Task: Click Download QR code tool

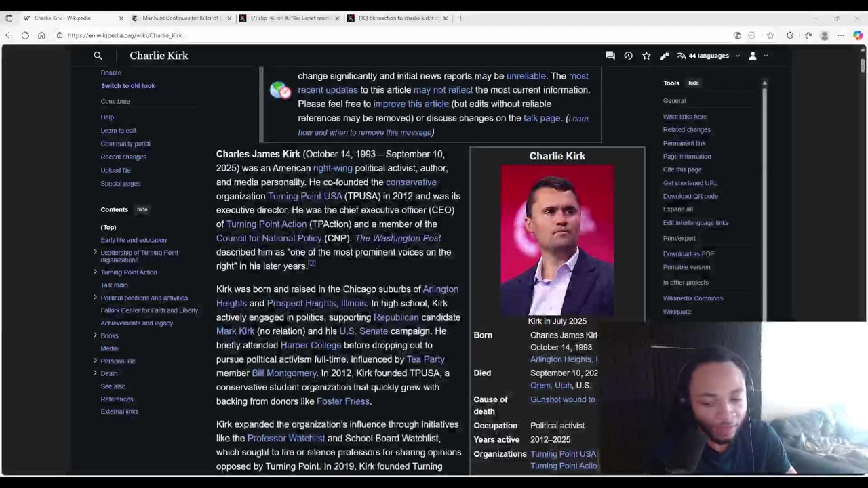Action: pos(690,196)
